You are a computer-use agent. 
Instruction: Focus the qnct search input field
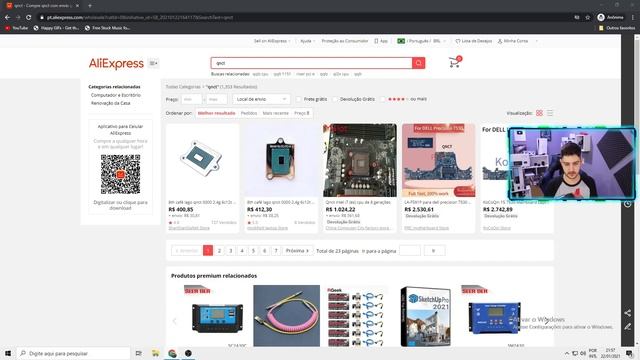click(x=312, y=63)
